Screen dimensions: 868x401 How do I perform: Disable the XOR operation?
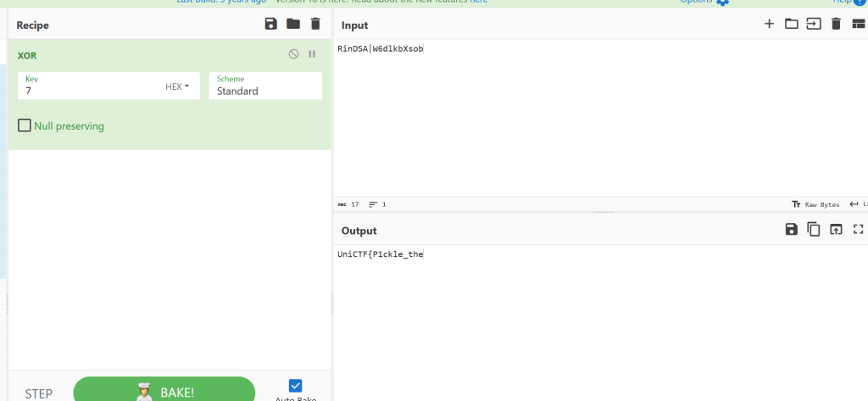(x=293, y=54)
